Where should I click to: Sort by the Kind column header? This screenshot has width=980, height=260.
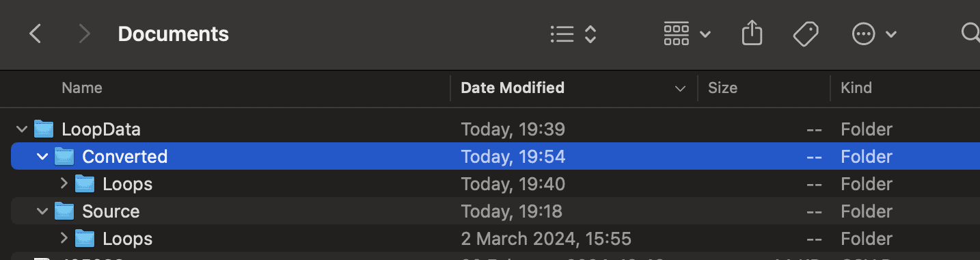point(905,88)
